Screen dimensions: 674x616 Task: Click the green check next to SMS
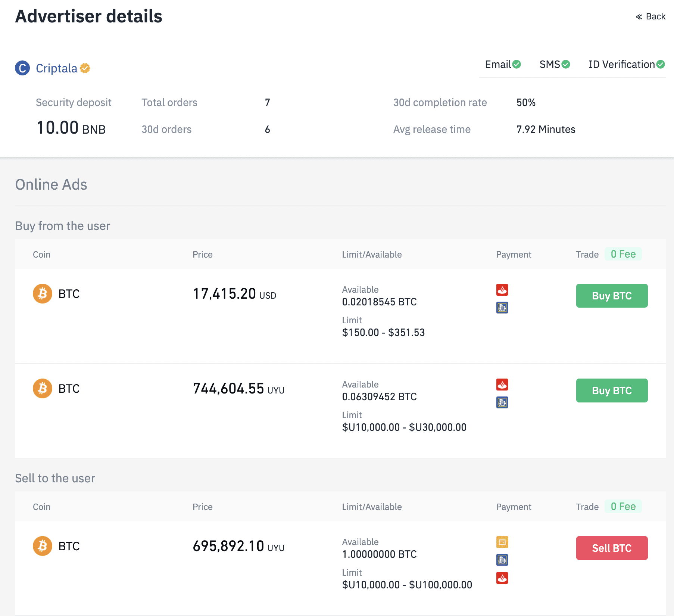pyautogui.click(x=565, y=64)
